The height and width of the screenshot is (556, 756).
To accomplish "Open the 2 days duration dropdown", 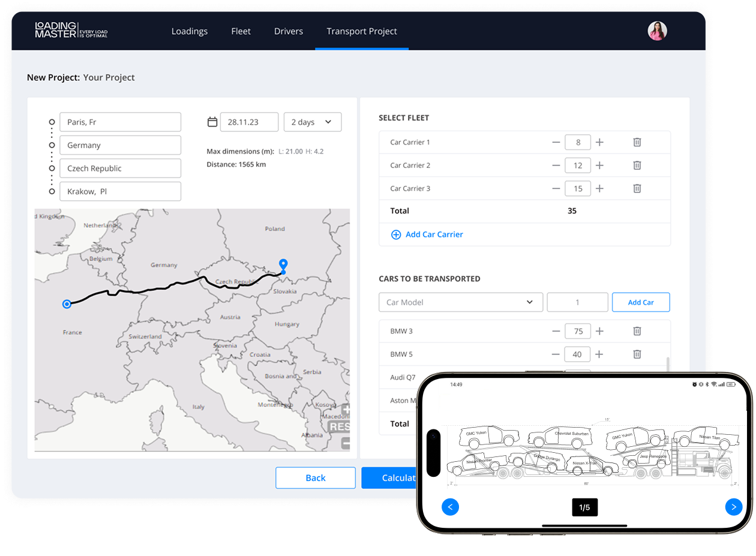I will pos(312,122).
